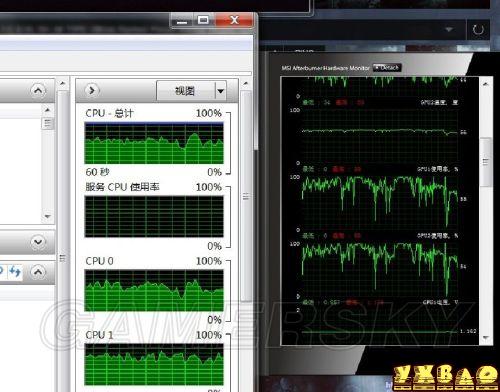The image size is (500, 392).
Task: Click the refresh arrows icon in Resource Monitor
Action: 14,271
